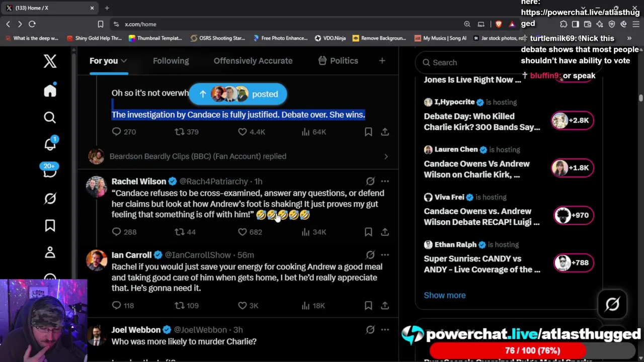Share Ian Carroll's post
The image size is (644, 362).
click(385, 305)
